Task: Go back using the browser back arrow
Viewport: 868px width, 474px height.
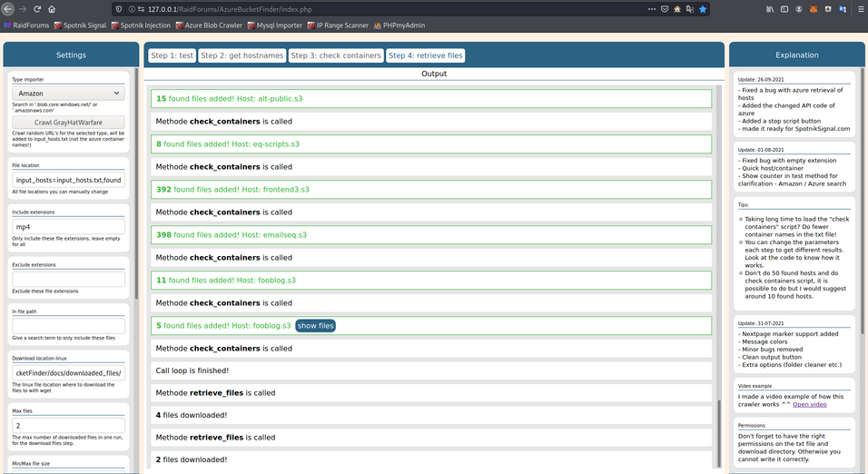Action: point(8,9)
